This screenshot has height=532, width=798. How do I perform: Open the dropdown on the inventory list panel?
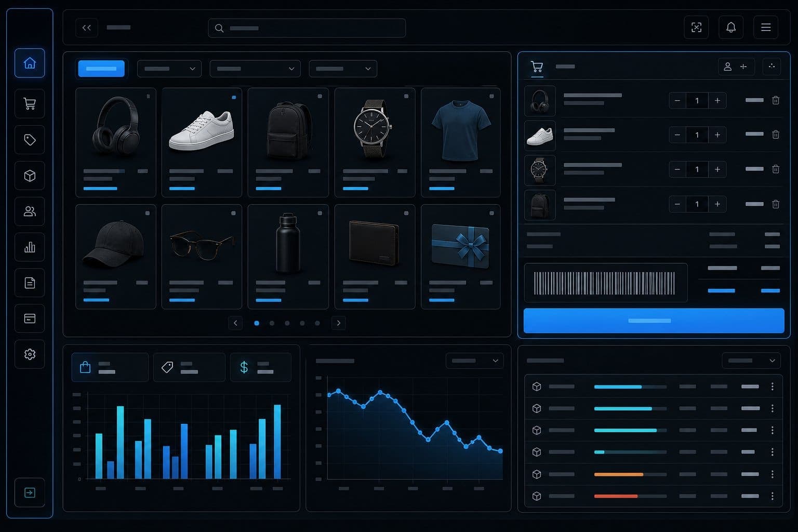tap(751, 361)
